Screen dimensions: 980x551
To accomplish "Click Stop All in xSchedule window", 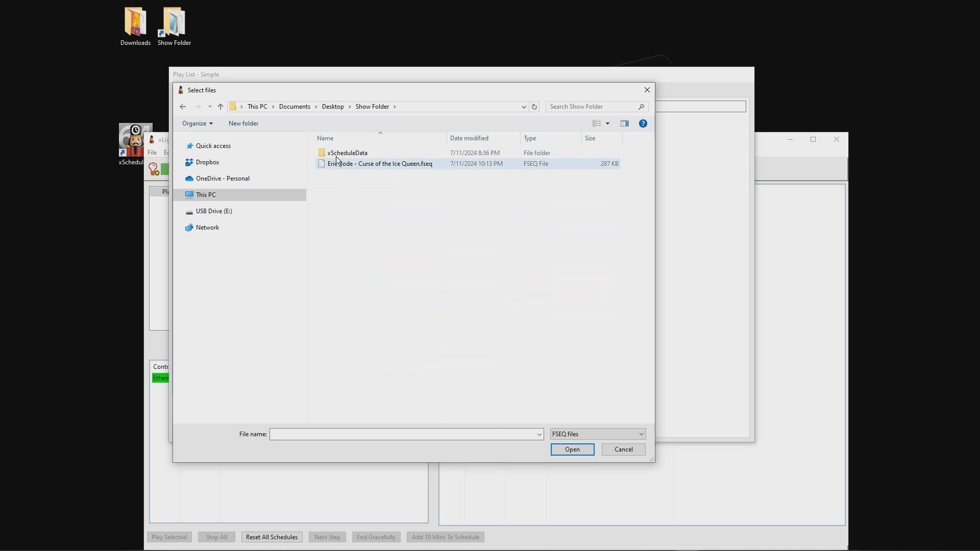I will pyautogui.click(x=216, y=537).
